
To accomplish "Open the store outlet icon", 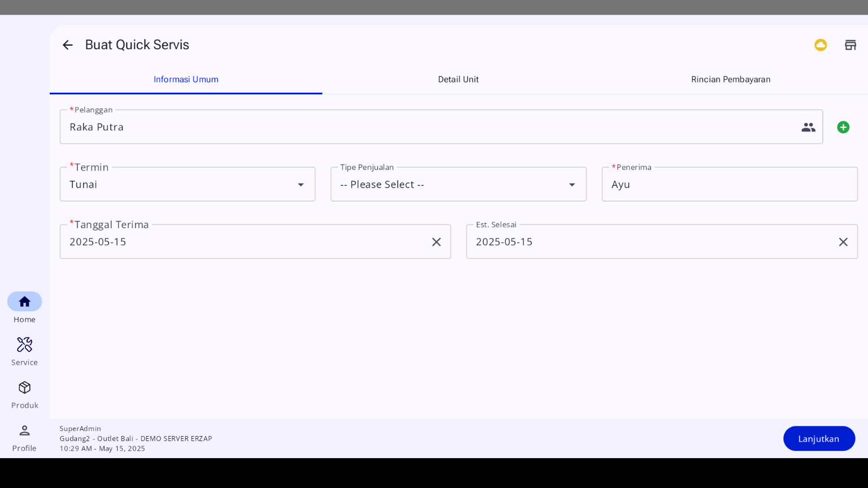I will click(850, 45).
